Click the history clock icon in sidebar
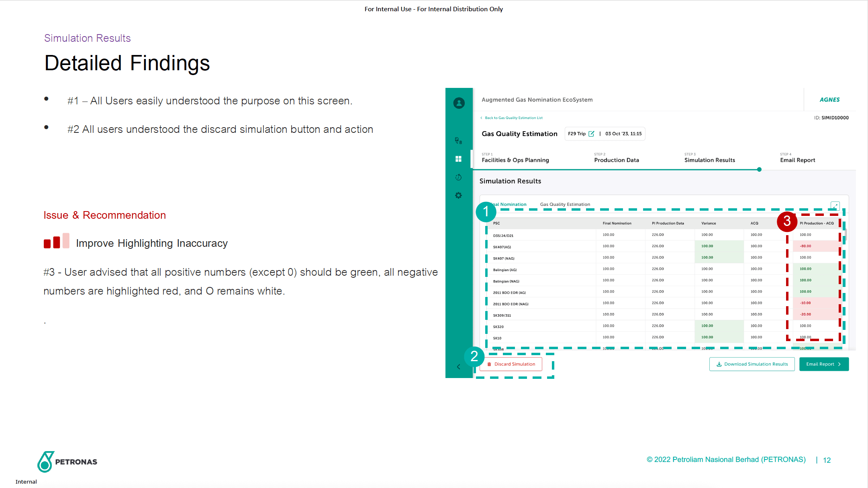 (458, 177)
